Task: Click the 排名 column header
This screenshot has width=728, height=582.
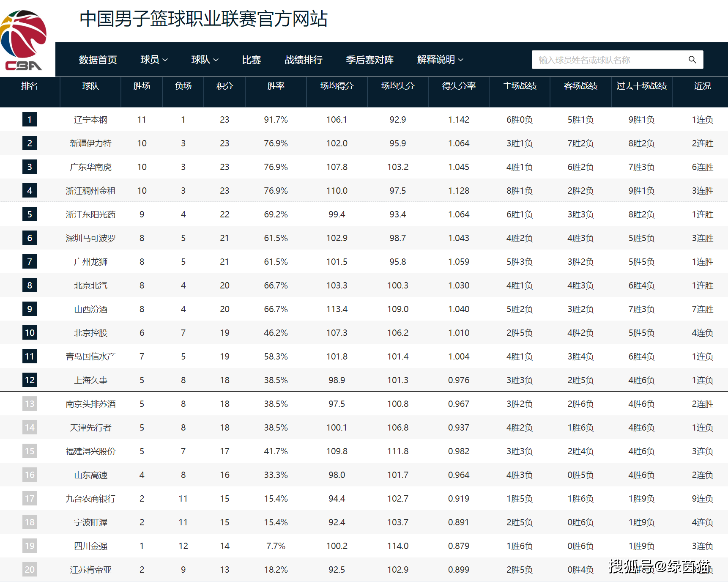Action: tap(30, 86)
